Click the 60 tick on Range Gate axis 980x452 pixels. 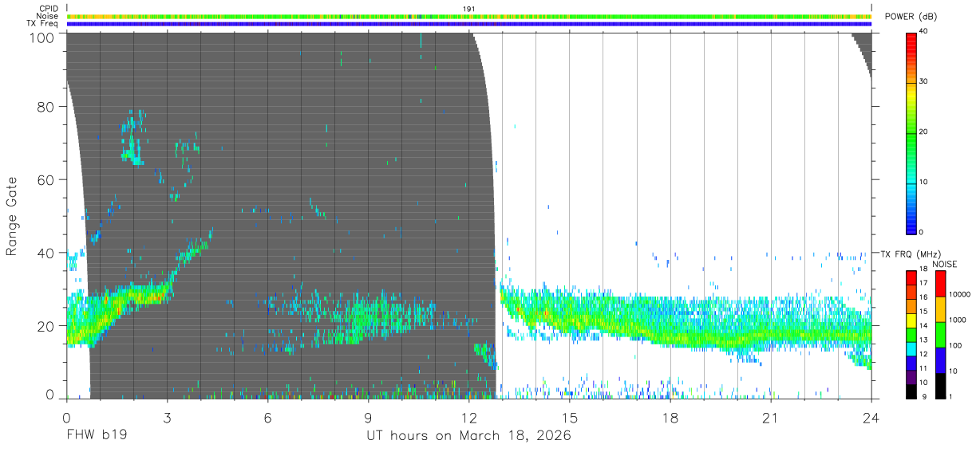pyautogui.click(x=46, y=179)
